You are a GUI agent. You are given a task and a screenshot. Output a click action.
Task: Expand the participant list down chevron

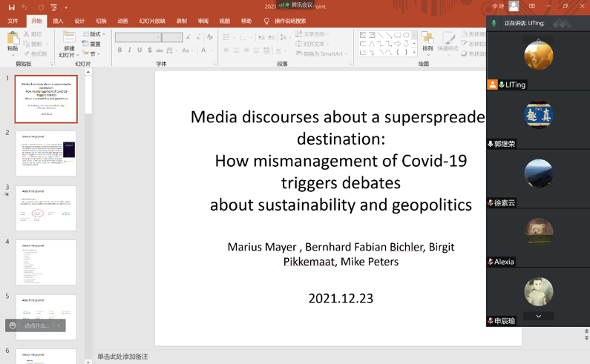click(538, 317)
